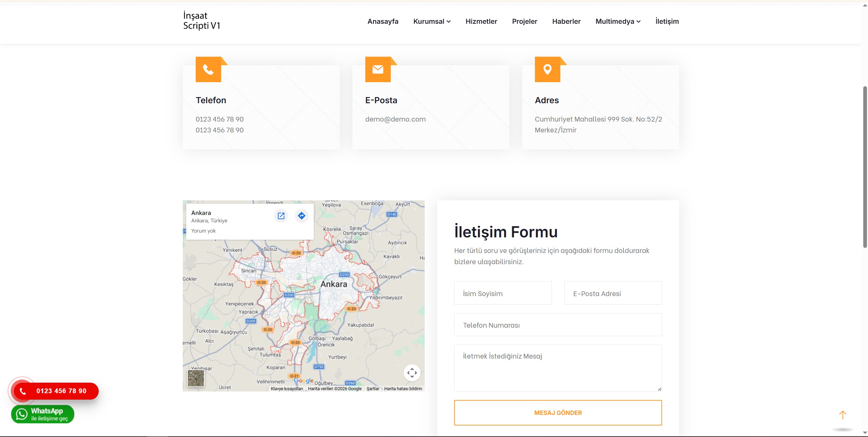Focus the İsim Soyisim input field
This screenshot has width=868, height=437.
pyautogui.click(x=503, y=293)
